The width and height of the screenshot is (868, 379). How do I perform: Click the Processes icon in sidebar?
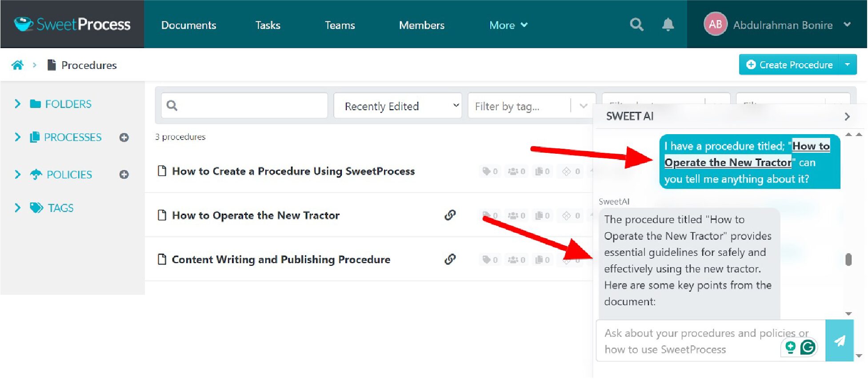35,137
